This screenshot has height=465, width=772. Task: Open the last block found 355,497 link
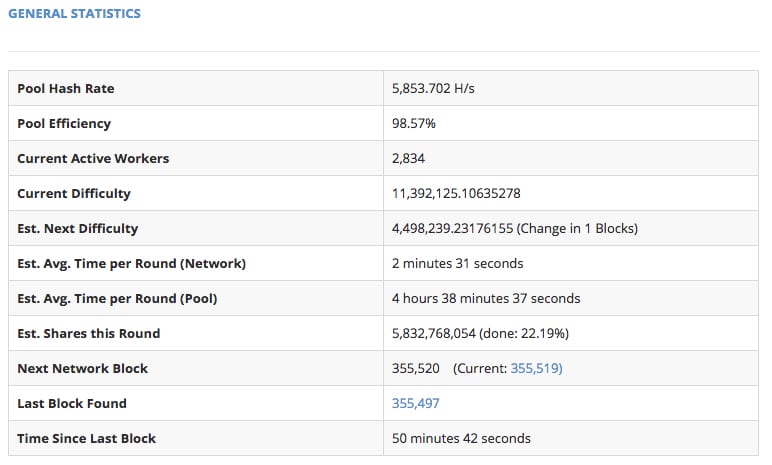[415, 404]
